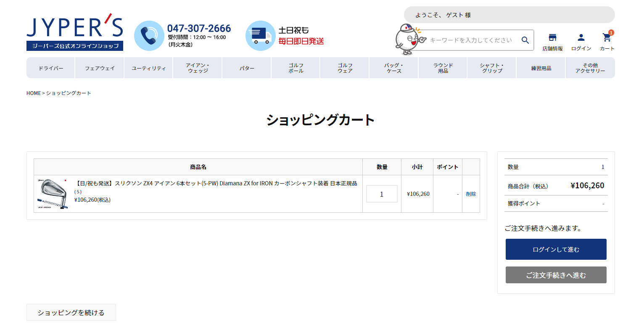The width and height of the screenshot is (644, 335).
Task: Click the login person icon
Action: point(581,37)
